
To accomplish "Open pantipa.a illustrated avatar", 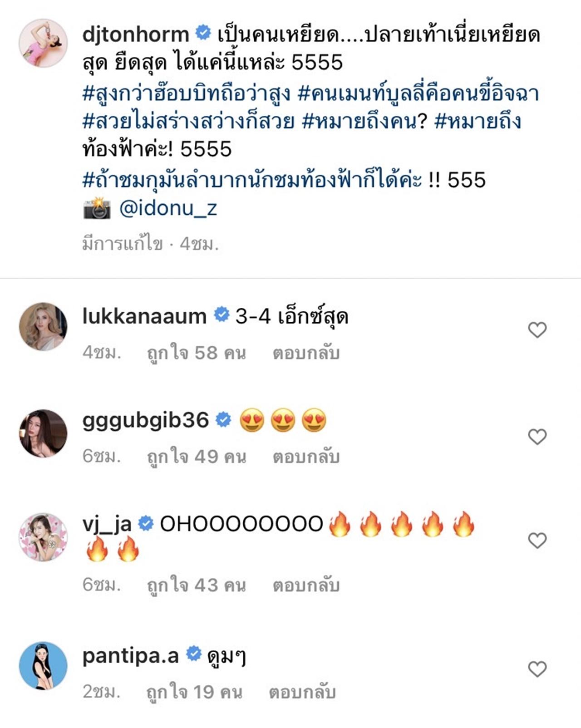I will point(43,666).
